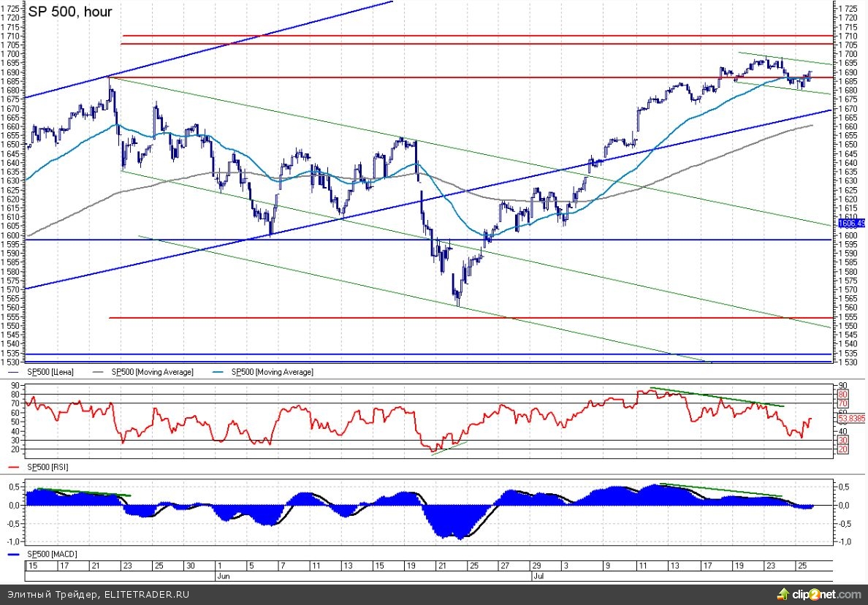Click the current price label on right axis

(851, 224)
